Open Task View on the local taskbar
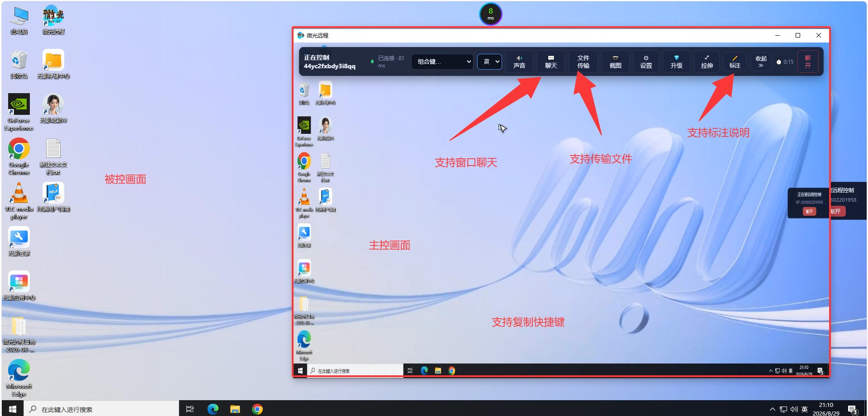This screenshot has width=868, height=416. point(190,409)
